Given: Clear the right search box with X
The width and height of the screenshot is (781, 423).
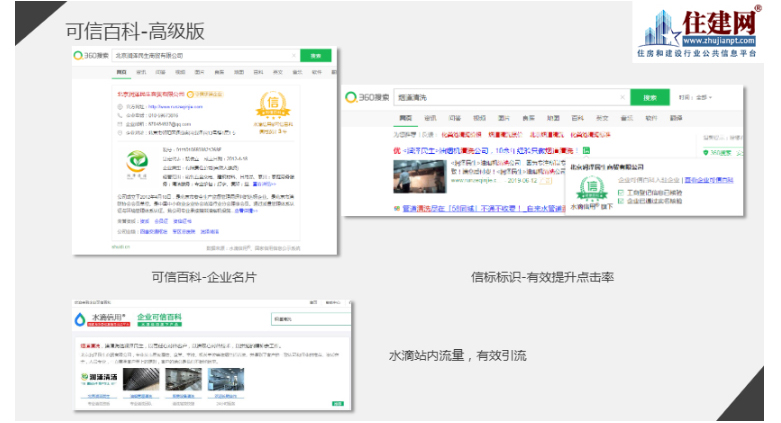Looking at the screenshot, I should [x=621, y=98].
